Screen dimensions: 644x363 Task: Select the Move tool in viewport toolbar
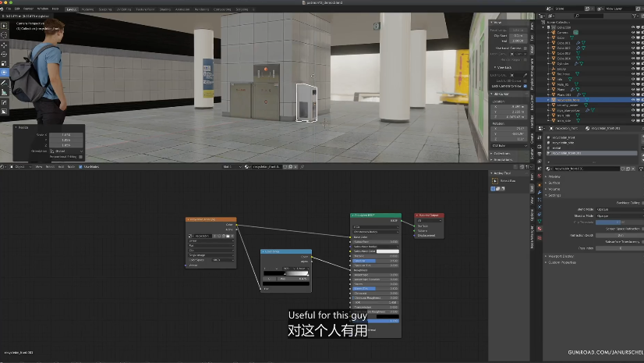point(4,45)
